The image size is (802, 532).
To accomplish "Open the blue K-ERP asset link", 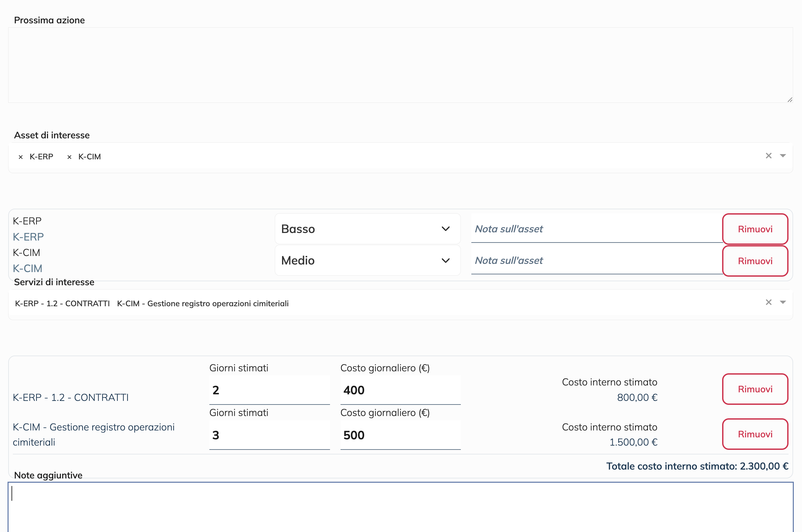I will coord(28,237).
